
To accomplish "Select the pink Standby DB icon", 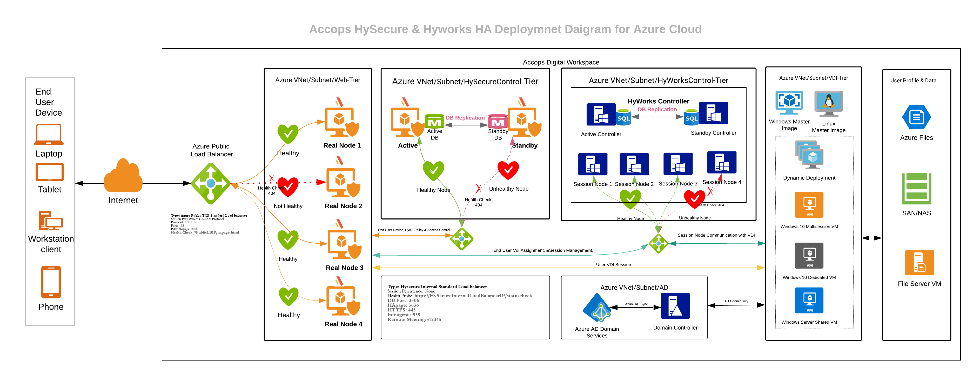I will tap(498, 121).
